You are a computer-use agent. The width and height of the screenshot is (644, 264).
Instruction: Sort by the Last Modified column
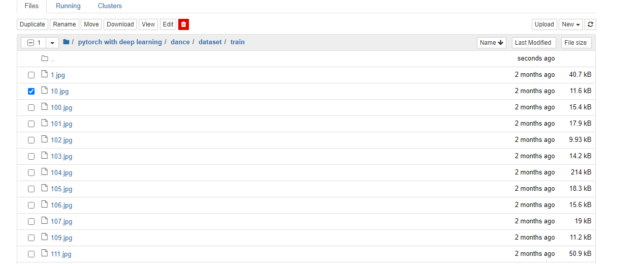tap(533, 43)
